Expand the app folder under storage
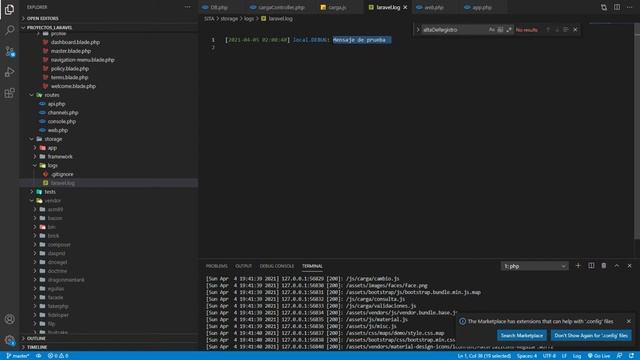 coord(52,148)
